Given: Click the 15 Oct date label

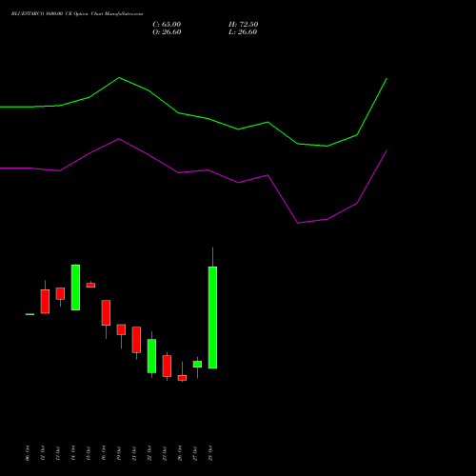Looking at the screenshot, I should (x=89, y=453).
